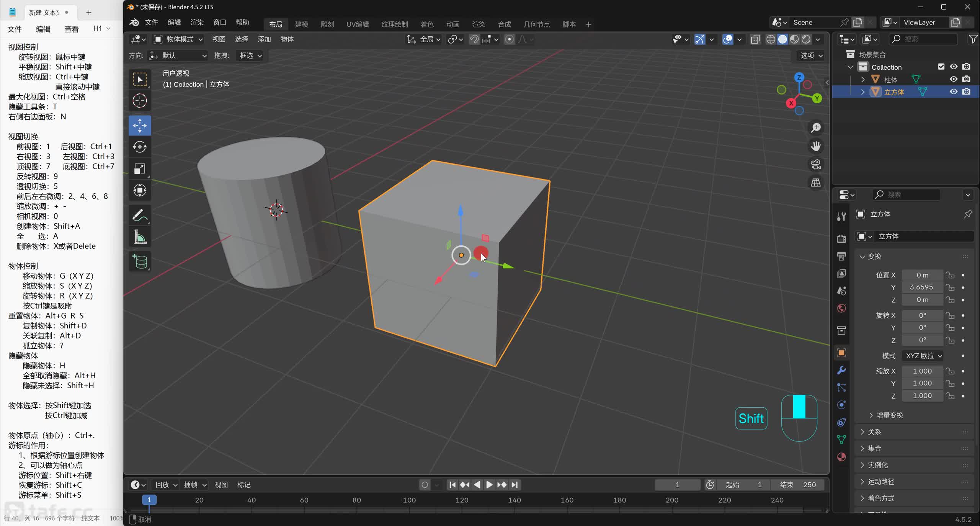The width and height of the screenshot is (980, 526).
Task: Switch to the 建模 workspace tab
Action: (301, 24)
